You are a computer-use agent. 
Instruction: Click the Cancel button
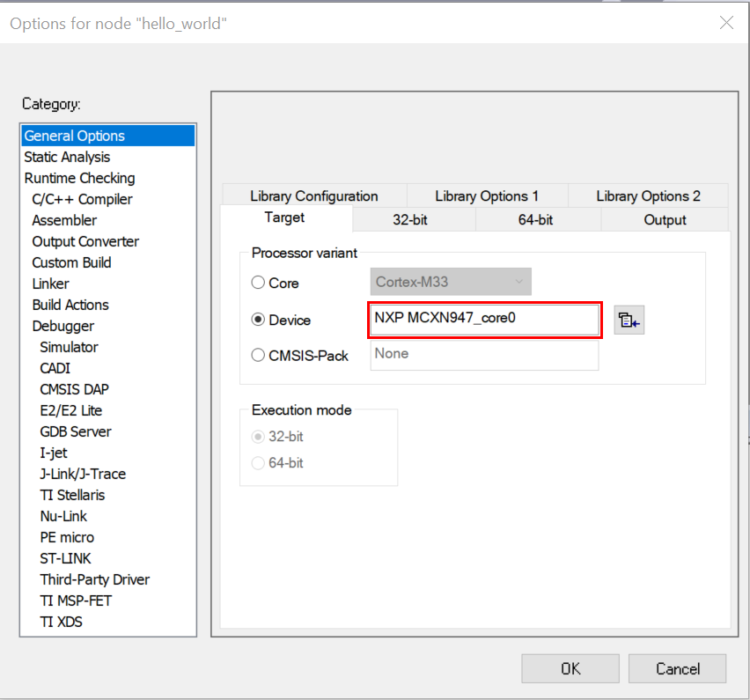pyautogui.click(x=677, y=668)
